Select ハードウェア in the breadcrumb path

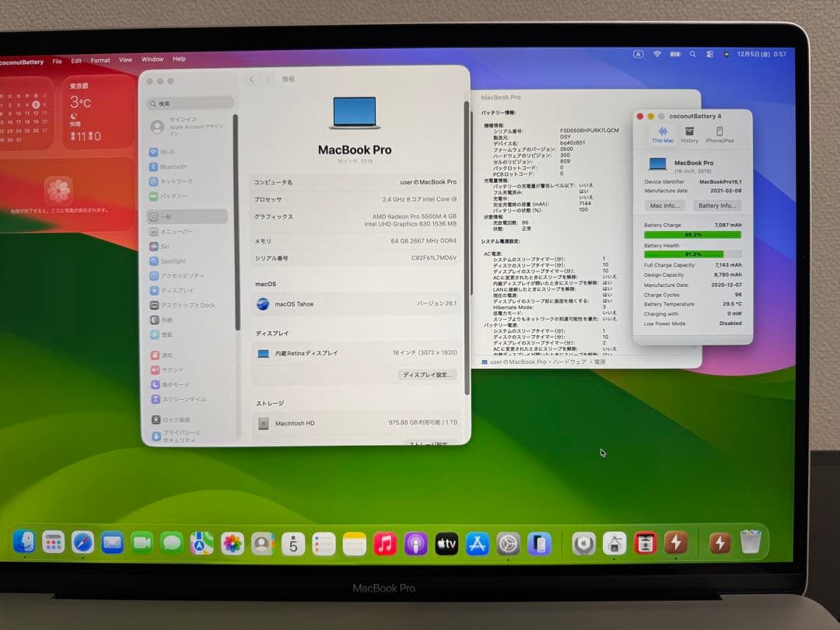pos(570,362)
